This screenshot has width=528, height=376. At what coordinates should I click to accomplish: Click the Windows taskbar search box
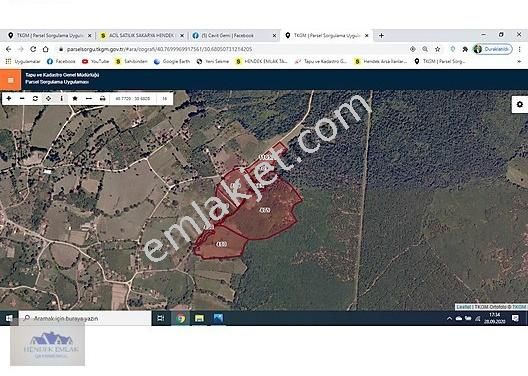85,318
